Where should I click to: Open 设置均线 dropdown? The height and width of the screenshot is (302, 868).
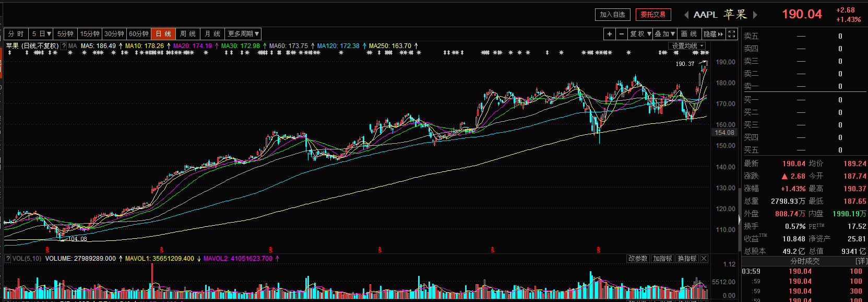coord(688,46)
